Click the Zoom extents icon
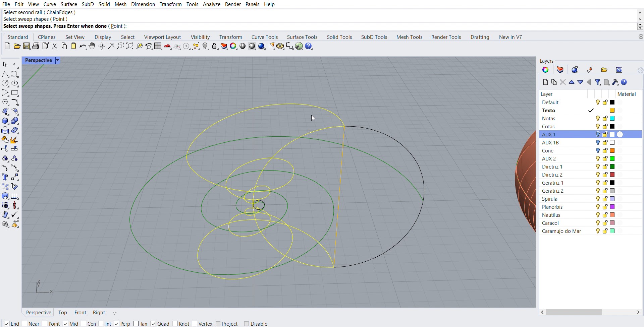644x327 pixels. click(130, 46)
